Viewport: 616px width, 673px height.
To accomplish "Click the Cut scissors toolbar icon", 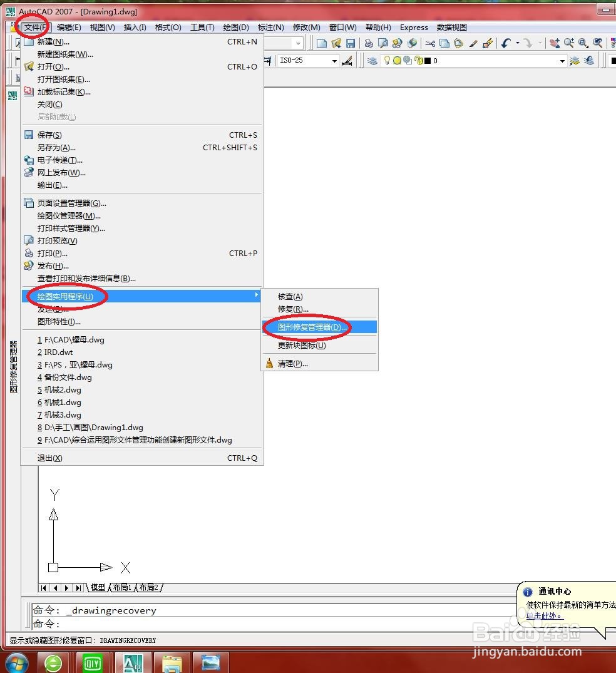I will [430, 43].
